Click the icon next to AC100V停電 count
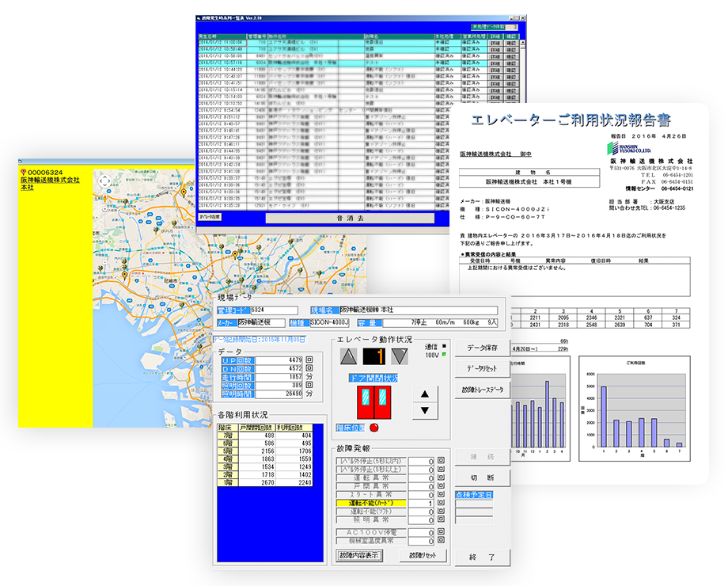The height and width of the screenshot is (586, 728). point(441,531)
